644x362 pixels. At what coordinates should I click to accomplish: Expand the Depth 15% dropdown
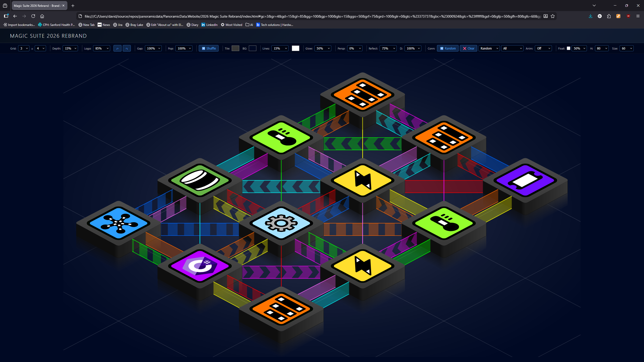70,48
